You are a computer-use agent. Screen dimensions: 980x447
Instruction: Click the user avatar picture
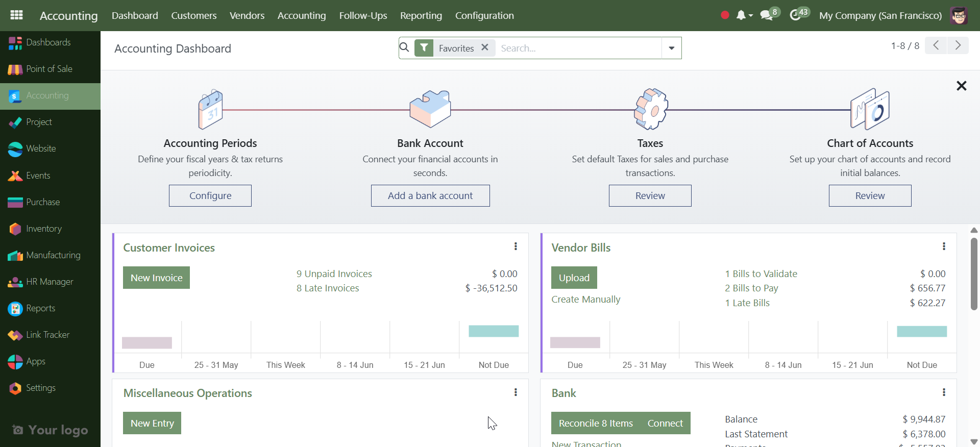tap(959, 15)
